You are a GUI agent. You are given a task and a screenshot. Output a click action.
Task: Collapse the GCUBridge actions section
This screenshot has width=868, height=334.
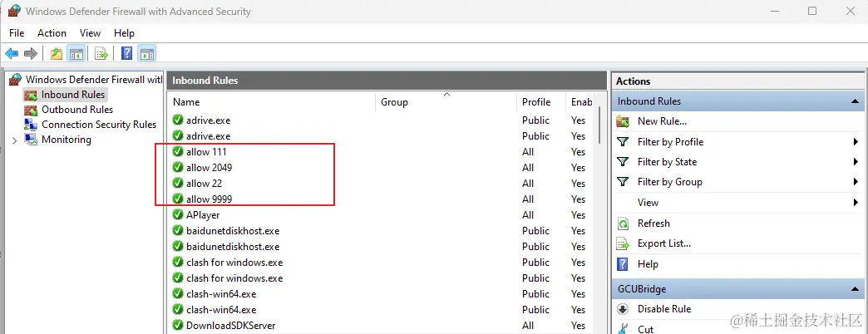click(x=855, y=289)
